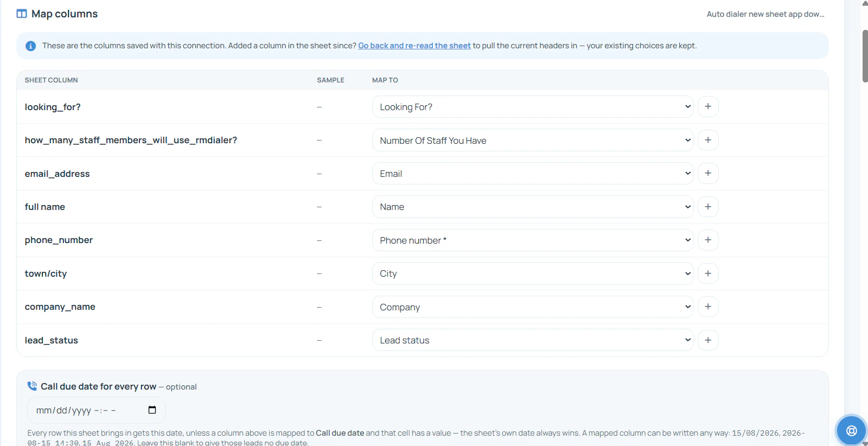This screenshot has height=446, width=868.
Task: Add mapping beside Lead status dropdown
Action: (x=708, y=340)
